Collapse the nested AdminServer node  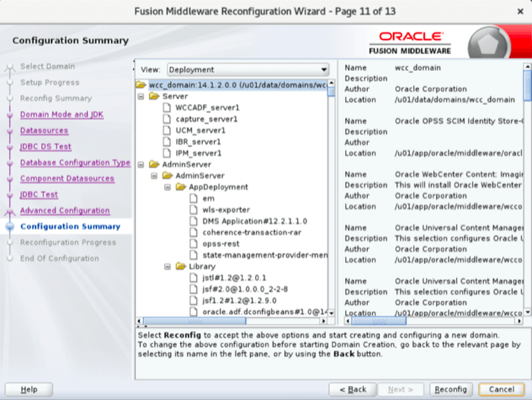[154, 176]
